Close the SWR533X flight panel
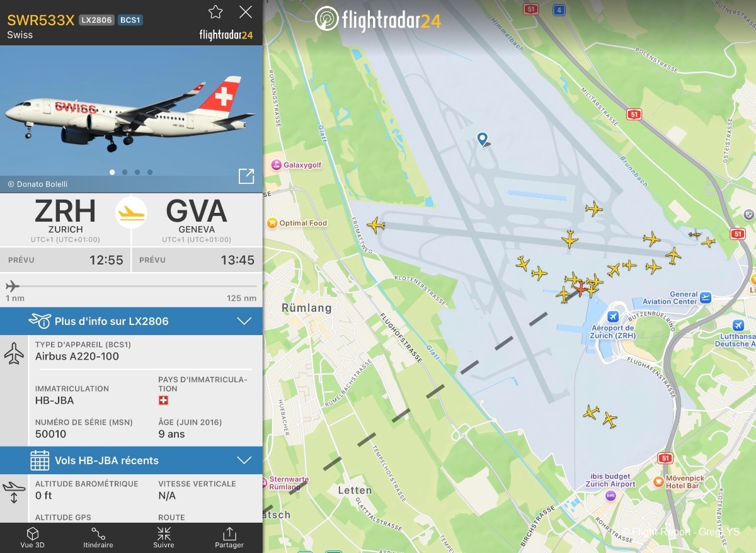The height and width of the screenshot is (553, 756). click(246, 12)
